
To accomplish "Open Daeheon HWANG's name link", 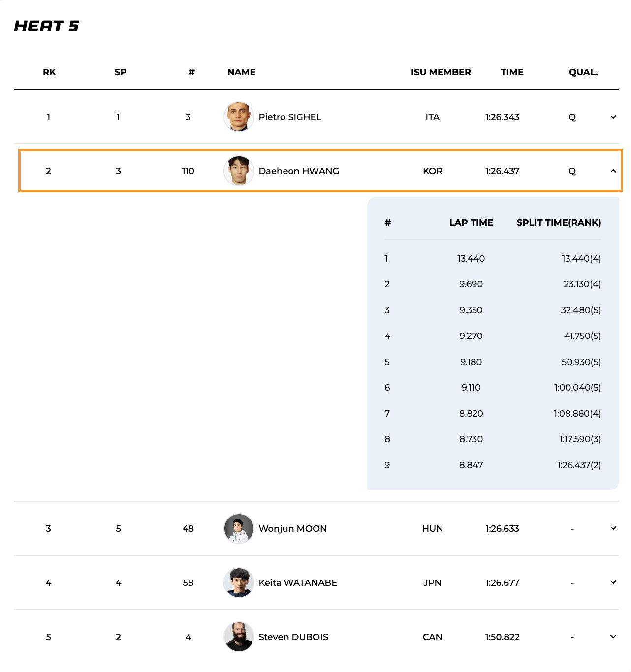I will [x=299, y=171].
